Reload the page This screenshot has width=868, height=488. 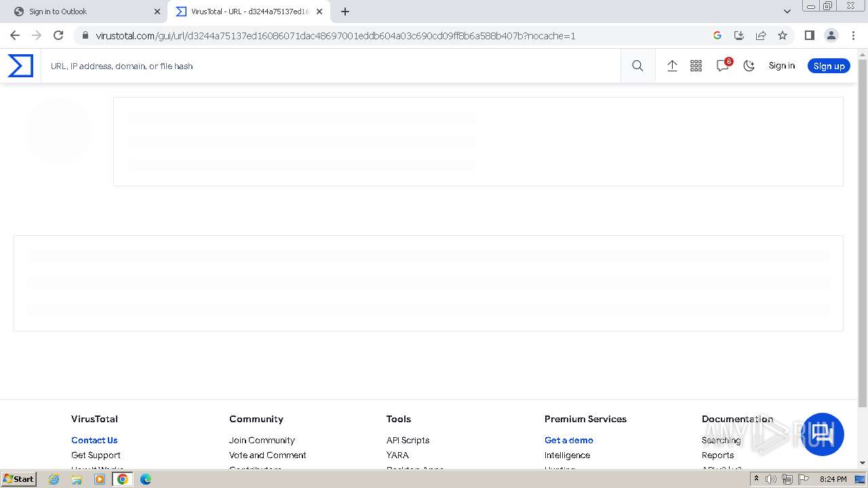click(x=58, y=35)
